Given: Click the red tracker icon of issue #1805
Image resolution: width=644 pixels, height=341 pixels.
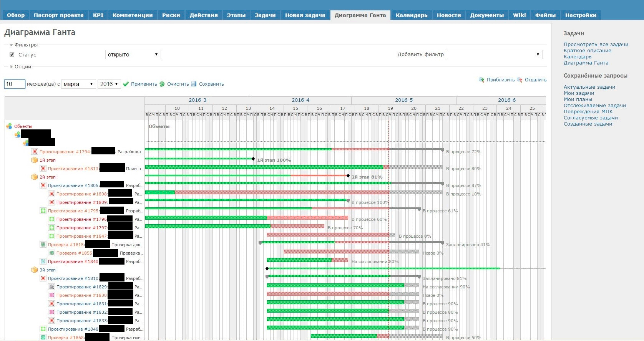Looking at the screenshot, I should pyautogui.click(x=43, y=185).
